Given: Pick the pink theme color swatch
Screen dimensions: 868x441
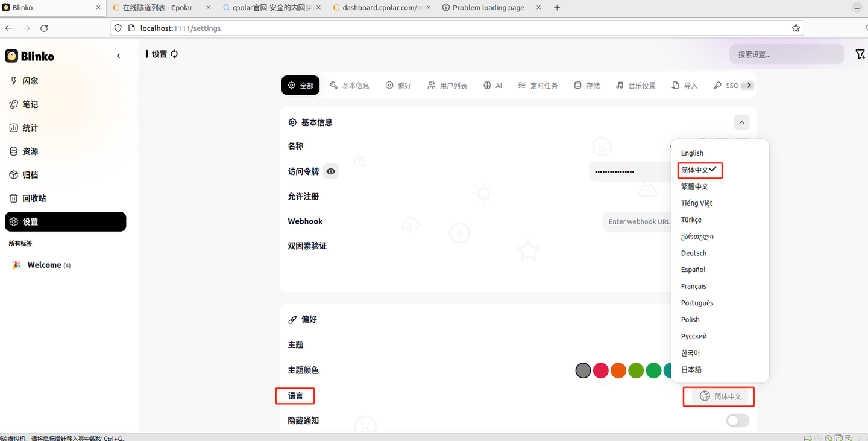Looking at the screenshot, I should [600, 370].
